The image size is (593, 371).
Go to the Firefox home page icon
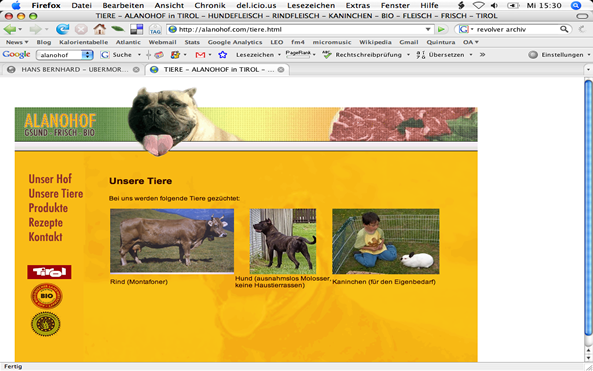pos(99,29)
